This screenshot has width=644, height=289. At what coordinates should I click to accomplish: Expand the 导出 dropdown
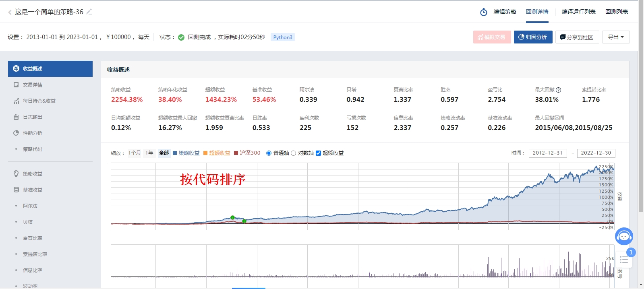pyautogui.click(x=616, y=37)
